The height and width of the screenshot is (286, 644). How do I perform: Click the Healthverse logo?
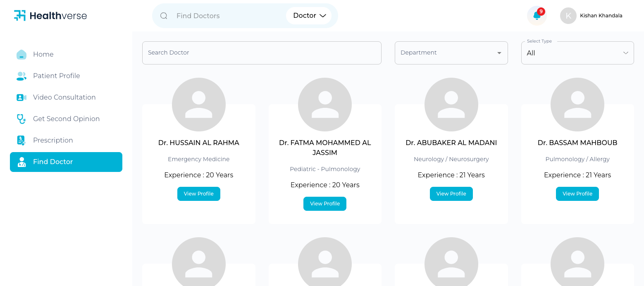[x=50, y=15]
